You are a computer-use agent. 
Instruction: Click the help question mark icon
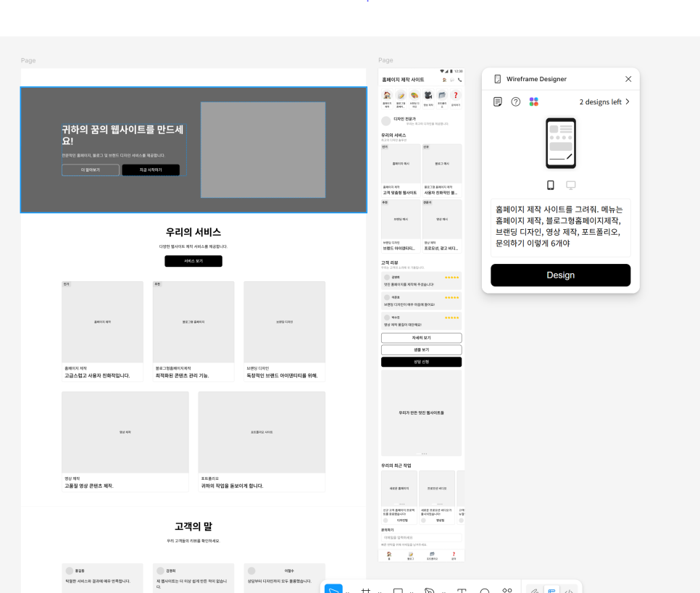516,101
